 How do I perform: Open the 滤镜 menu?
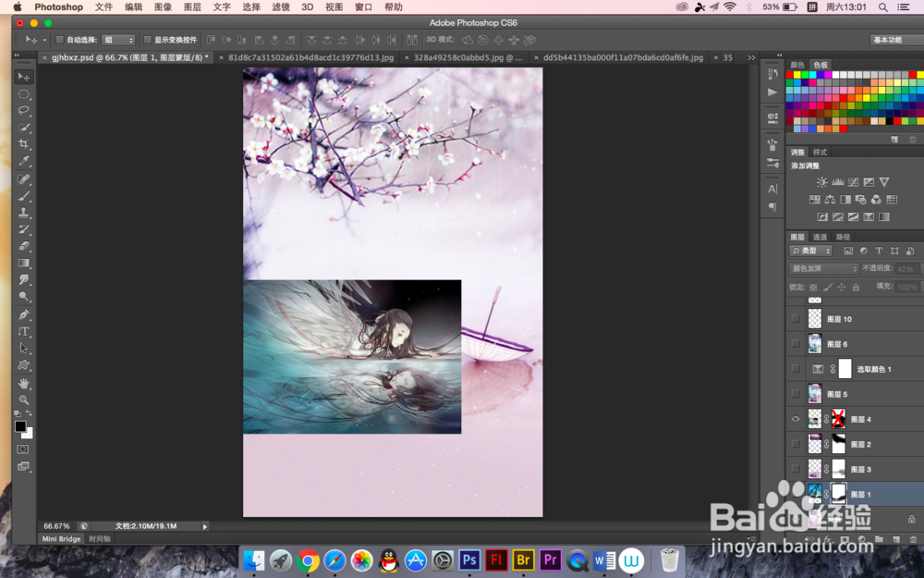pos(281,7)
